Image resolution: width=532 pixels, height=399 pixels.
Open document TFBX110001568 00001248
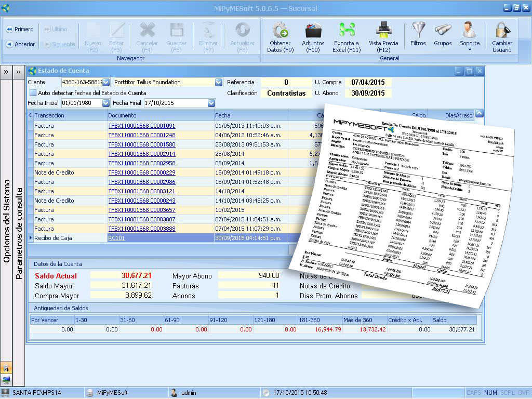point(141,135)
